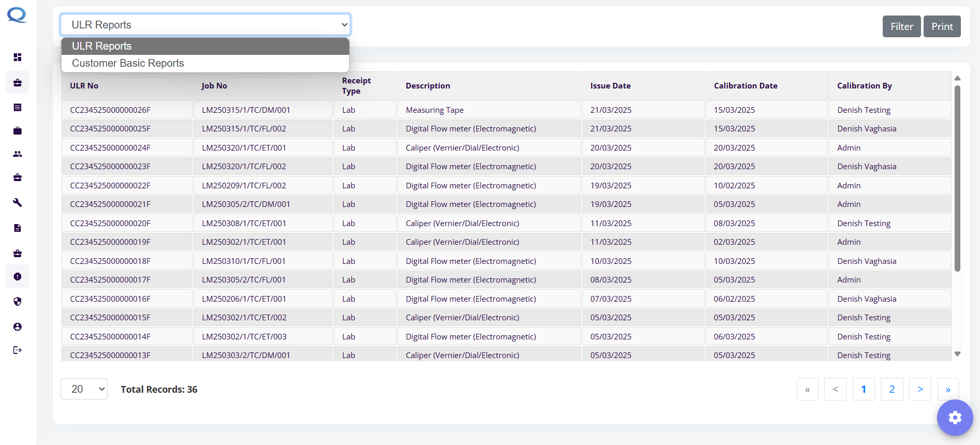The height and width of the screenshot is (445, 980).
Task: Click the Filter button
Action: (901, 26)
